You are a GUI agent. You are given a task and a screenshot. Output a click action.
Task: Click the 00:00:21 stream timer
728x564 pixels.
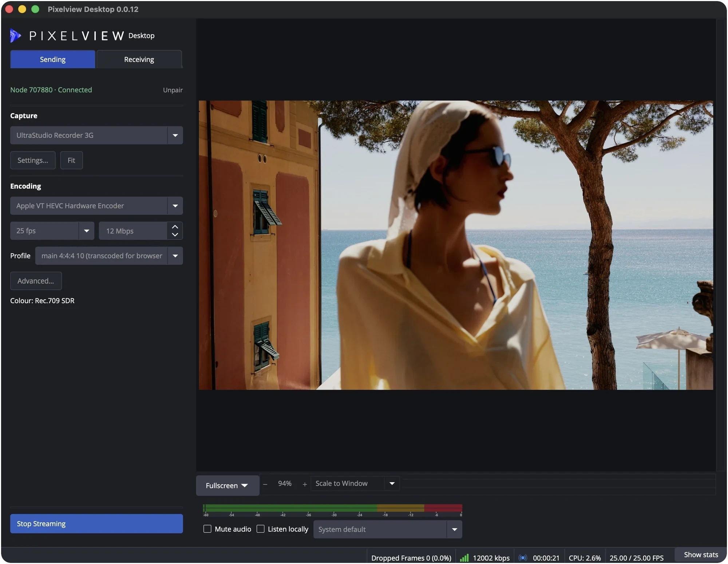[x=546, y=558]
